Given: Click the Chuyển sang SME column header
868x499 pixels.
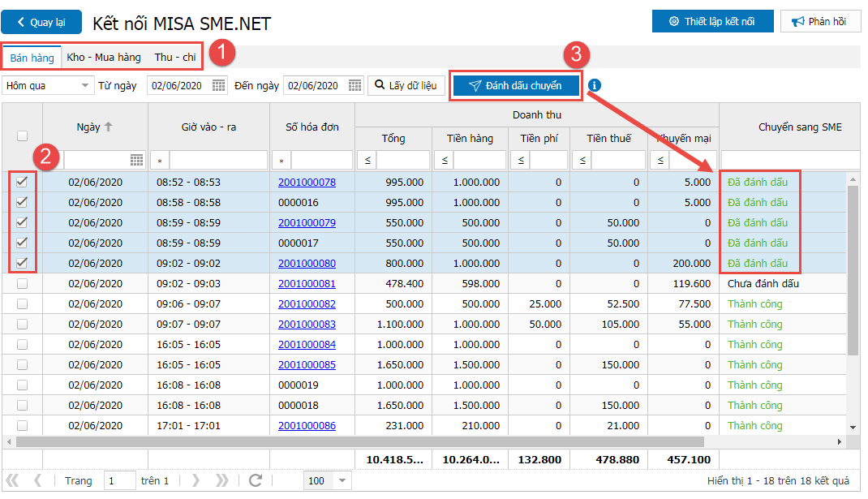Looking at the screenshot, I should 799,127.
